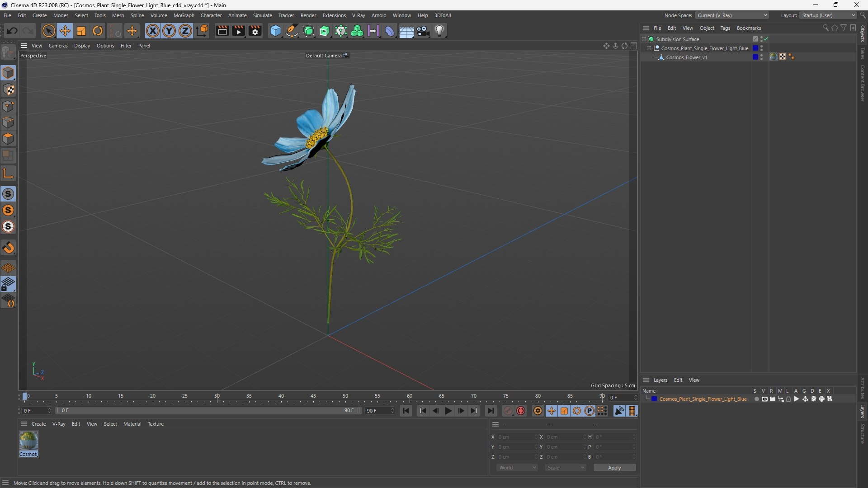Play the animation forward

tap(448, 411)
